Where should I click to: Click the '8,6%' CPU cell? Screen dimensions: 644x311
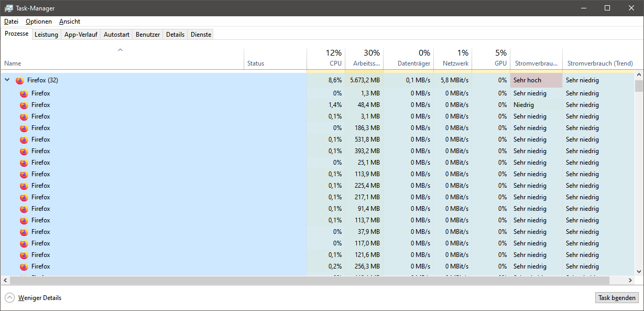pyautogui.click(x=326, y=80)
